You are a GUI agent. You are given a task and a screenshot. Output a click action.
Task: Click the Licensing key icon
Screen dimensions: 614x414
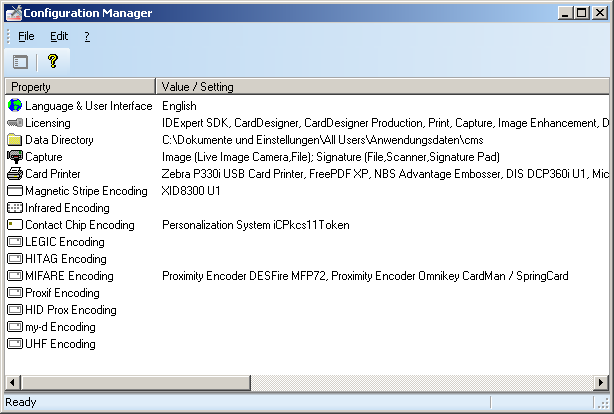point(14,122)
